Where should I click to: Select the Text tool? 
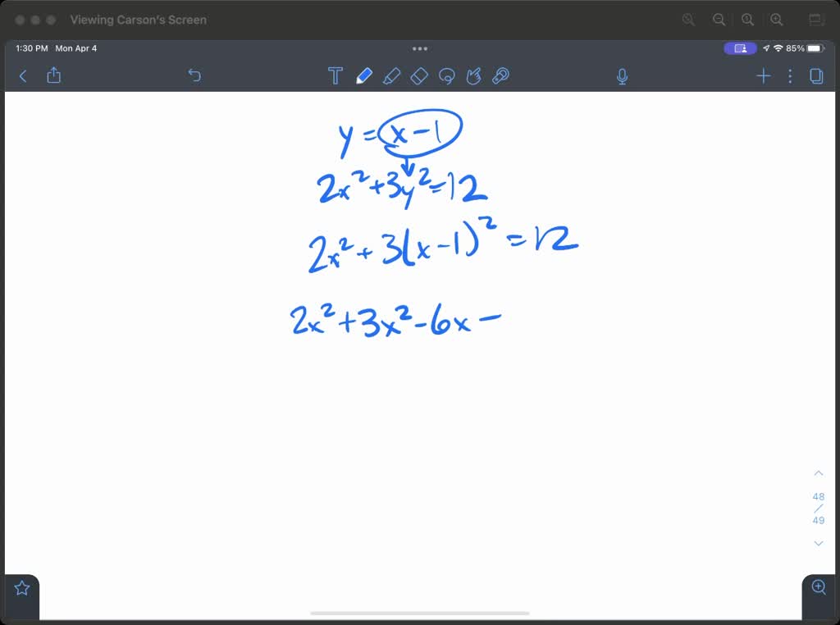[336, 75]
